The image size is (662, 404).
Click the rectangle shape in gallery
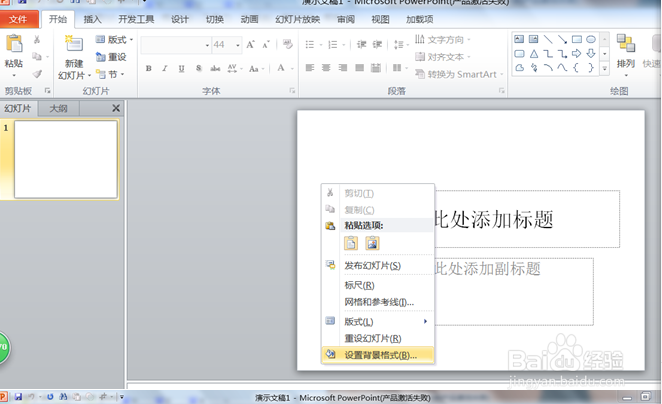tap(577, 40)
